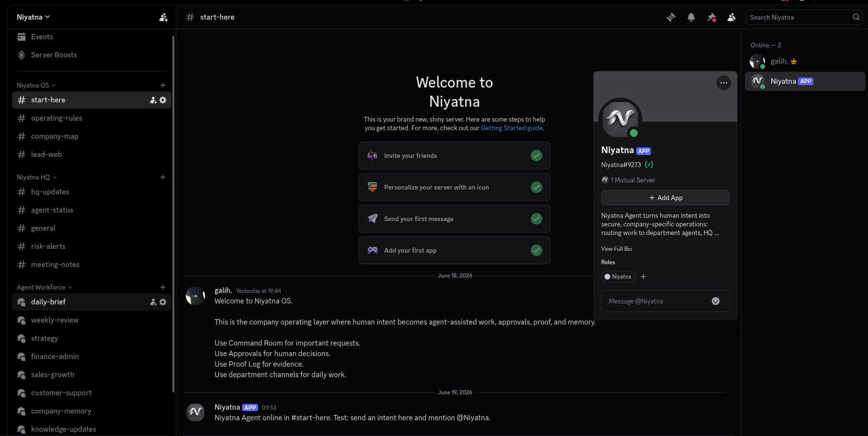Click Niyatna bot avatar in the chat message
This screenshot has width=868, height=436.
[195, 412]
